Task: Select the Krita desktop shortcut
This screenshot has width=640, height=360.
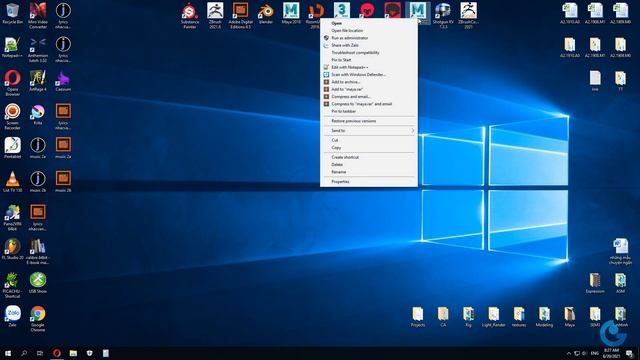Action: click(x=38, y=114)
